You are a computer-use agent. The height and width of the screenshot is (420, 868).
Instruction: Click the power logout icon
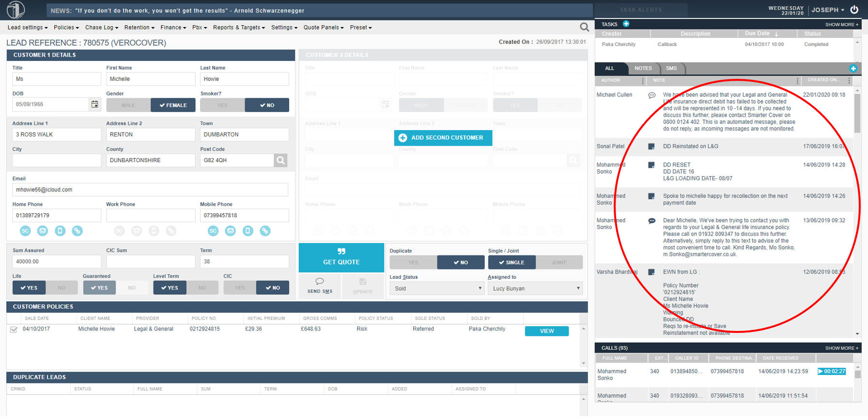(x=854, y=10)
